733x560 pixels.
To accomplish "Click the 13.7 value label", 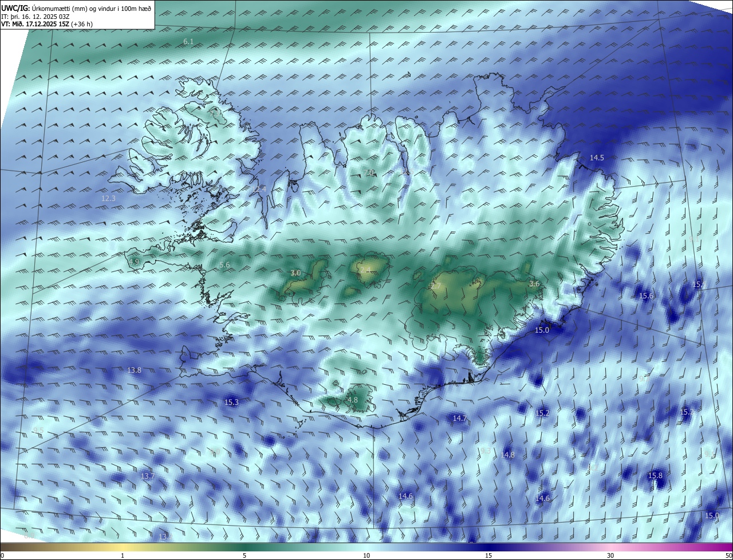I will click(x=147, y=476).
